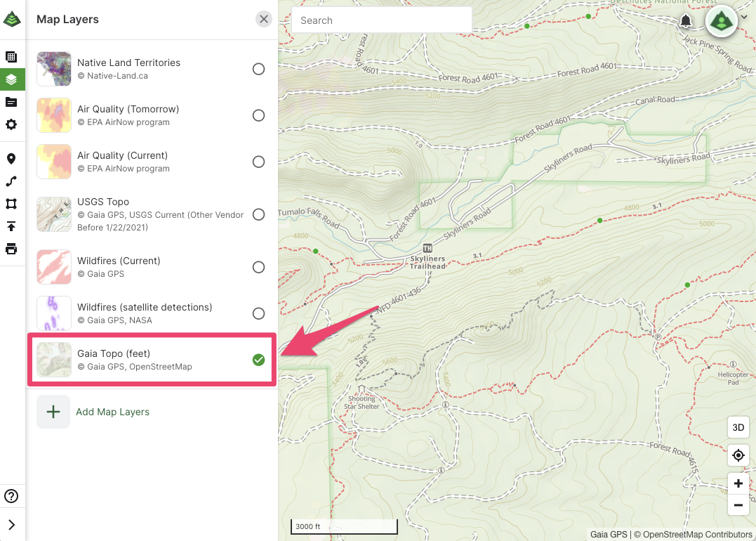Toggle the Gaia Topo (feet) green checkmark

(258, 360)
